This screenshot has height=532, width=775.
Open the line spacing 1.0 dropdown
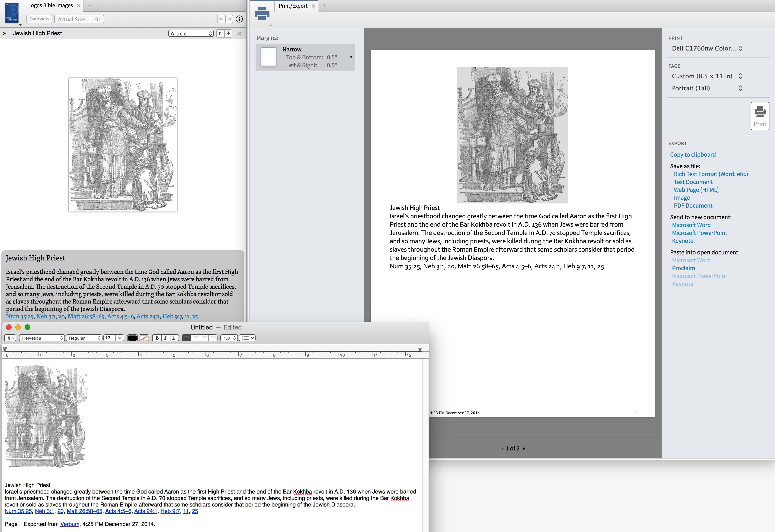(229, 338)
